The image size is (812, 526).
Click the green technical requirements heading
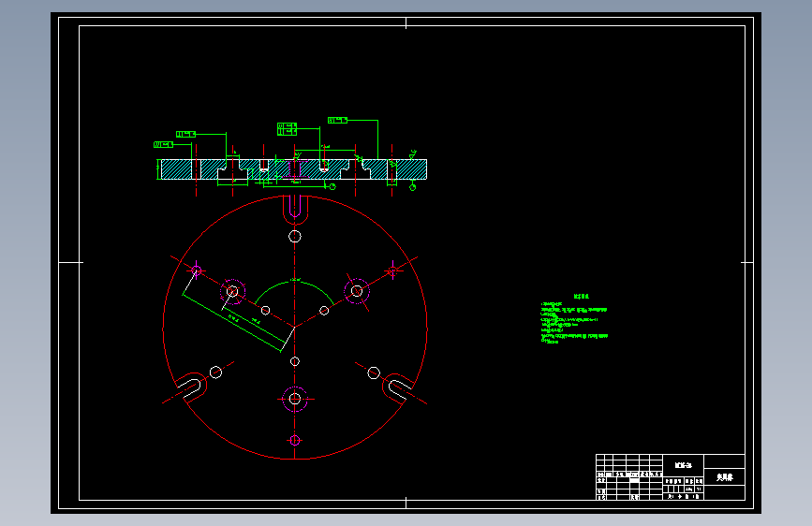point(582,297)
